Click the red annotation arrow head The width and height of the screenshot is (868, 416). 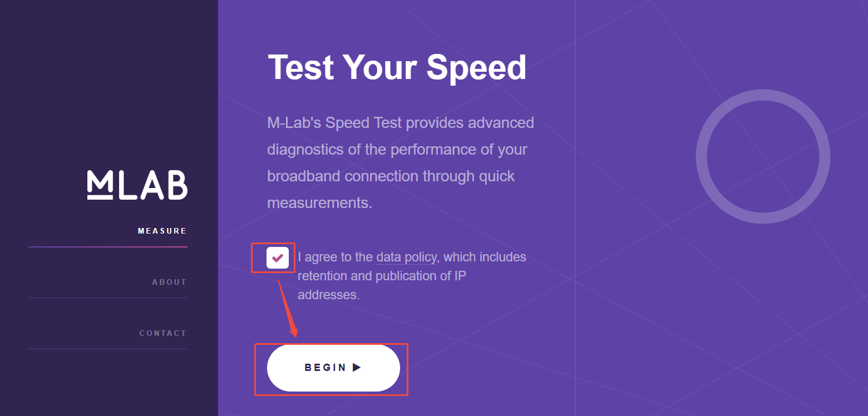pos(294,332)
